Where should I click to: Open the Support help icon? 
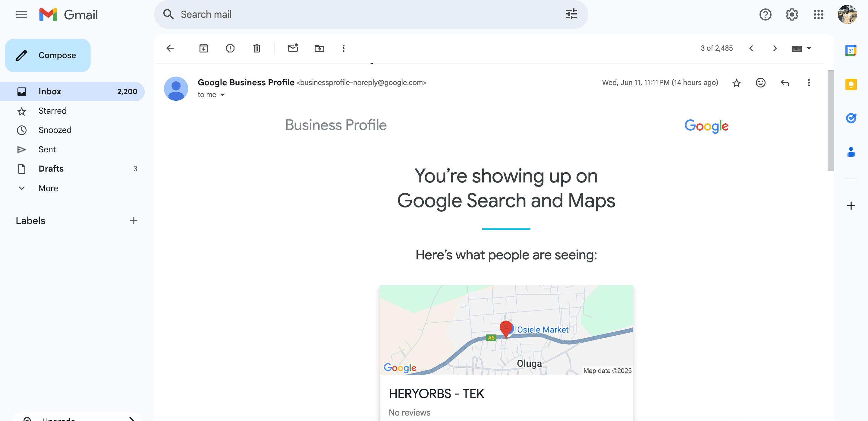[765, 14]
